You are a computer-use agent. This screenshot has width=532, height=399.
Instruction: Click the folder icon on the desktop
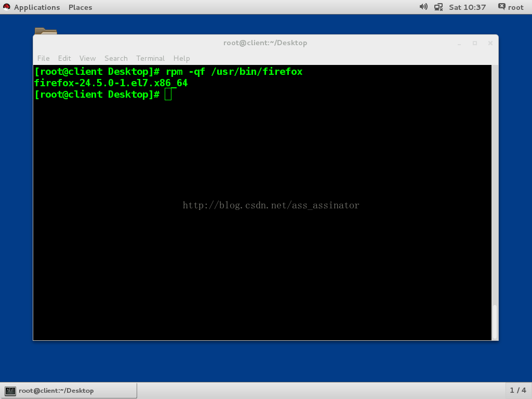pyautogui.click(x=46, y=31)
